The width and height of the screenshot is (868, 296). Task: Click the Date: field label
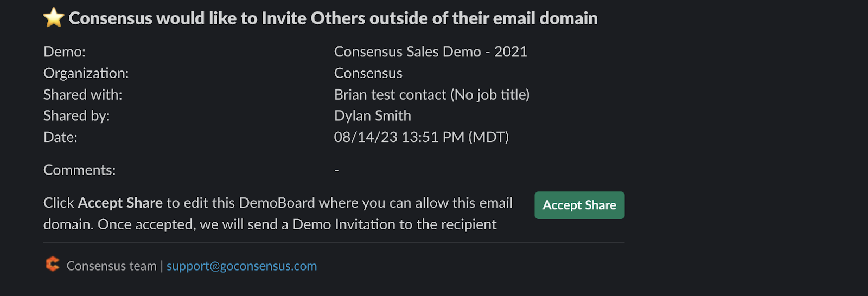[60, 137]
